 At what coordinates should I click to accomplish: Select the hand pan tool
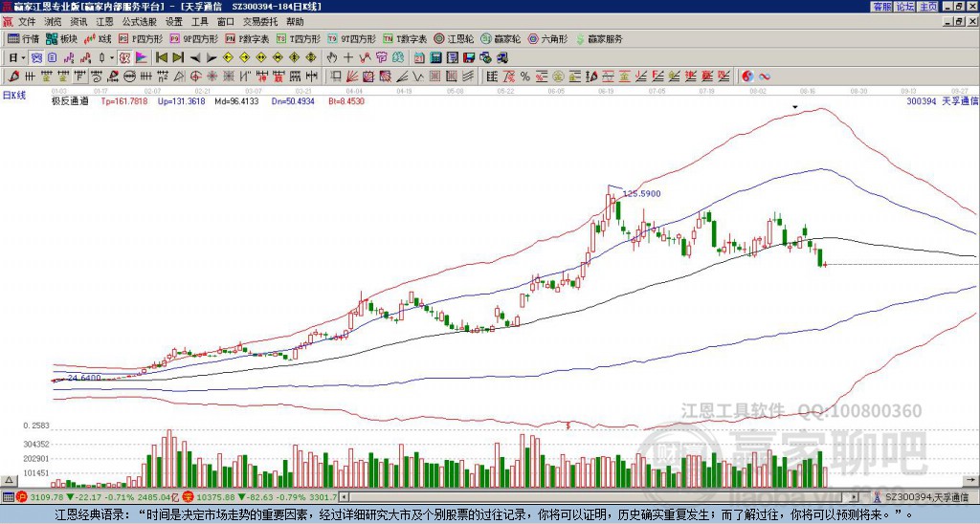point(332,58)
